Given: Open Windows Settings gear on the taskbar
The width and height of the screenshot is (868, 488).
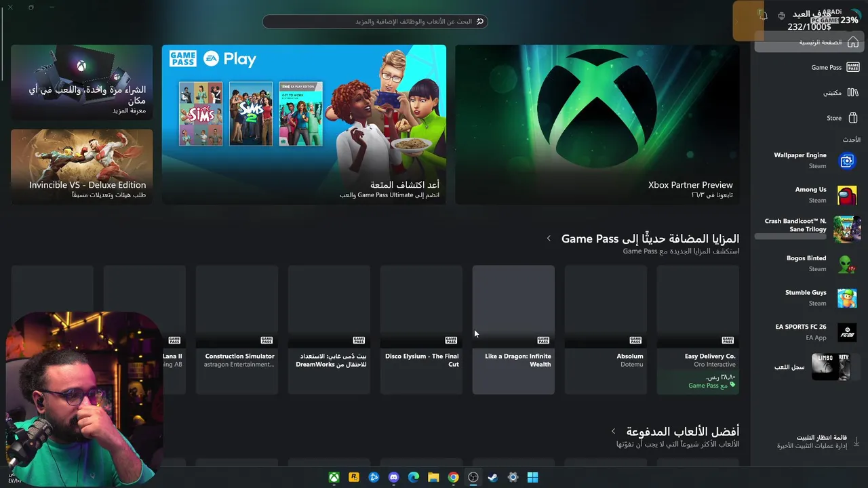Looking at the screenshot, I should (513, 477).
